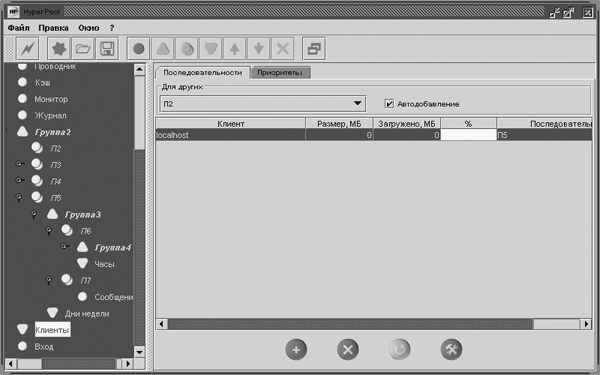Screen dimensions: 600x375
Task: Expand the П4 tree node handle
Action: tap(20, 180)
